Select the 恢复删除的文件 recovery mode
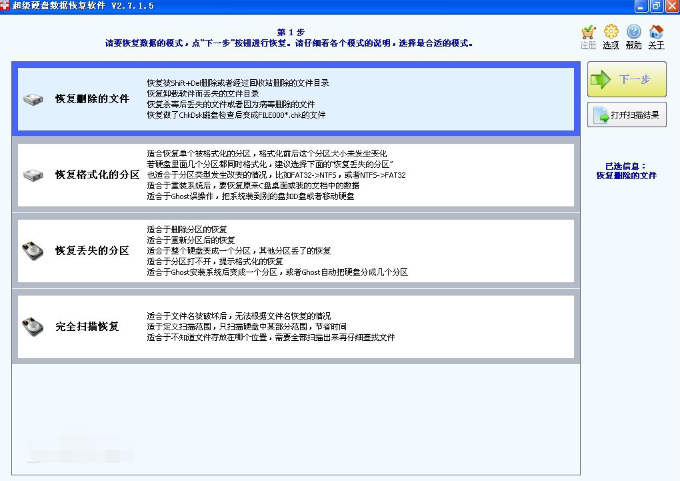Image resolution: width=680 pixels, height=481 pixels. 296,99
